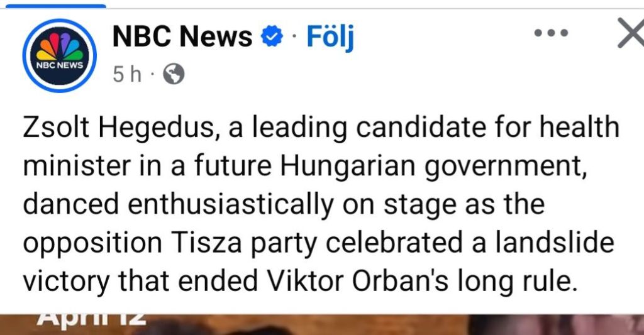Image resolution: width=644 pixels, height=335 pixels.
Task: Open the NBC News page name link
Action: click(182, 38)
